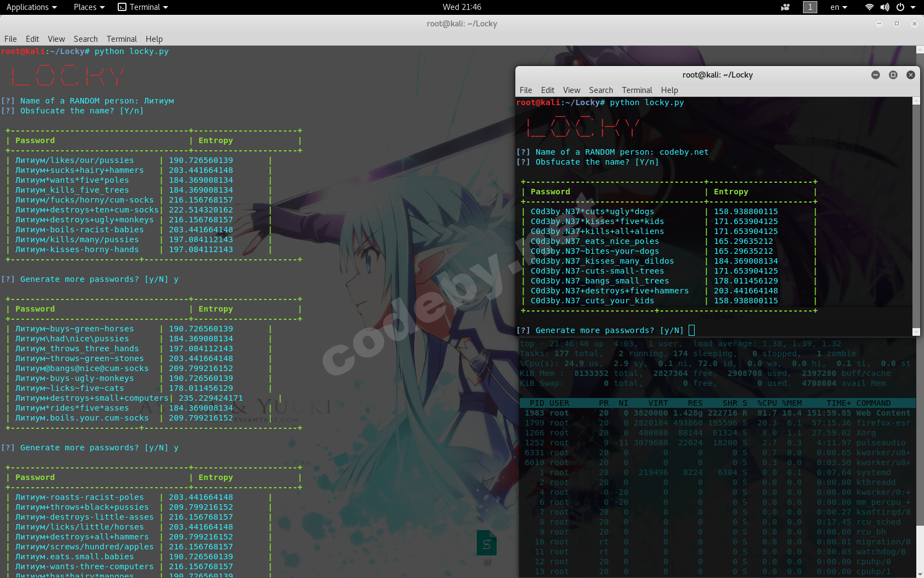Open Search menu in the back terminal window
Screen dimensions: 924x578
coord(86,39)
